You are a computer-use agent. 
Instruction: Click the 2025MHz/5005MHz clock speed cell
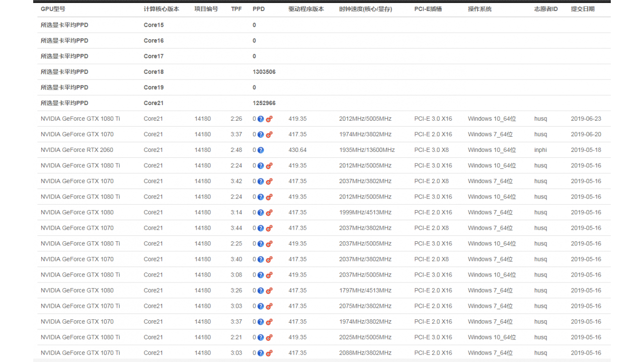coord(365,337)
